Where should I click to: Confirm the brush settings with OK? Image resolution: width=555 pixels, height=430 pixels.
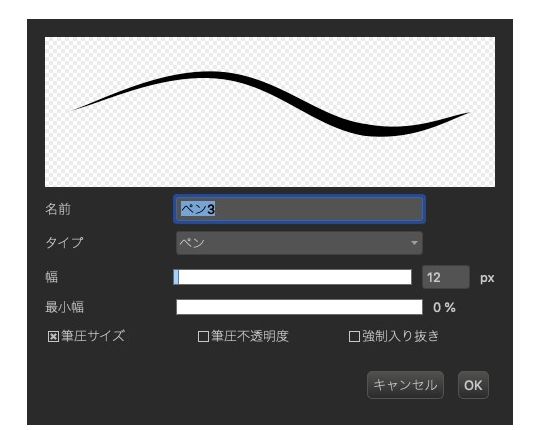pos(473,385)
